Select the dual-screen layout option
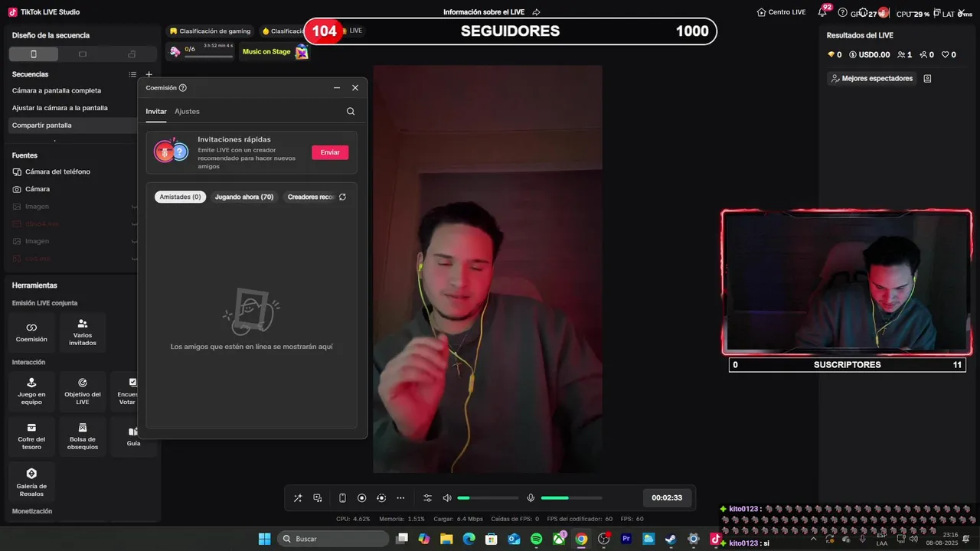980x551 pixels. pyautogui.click(x=132, y=54)
